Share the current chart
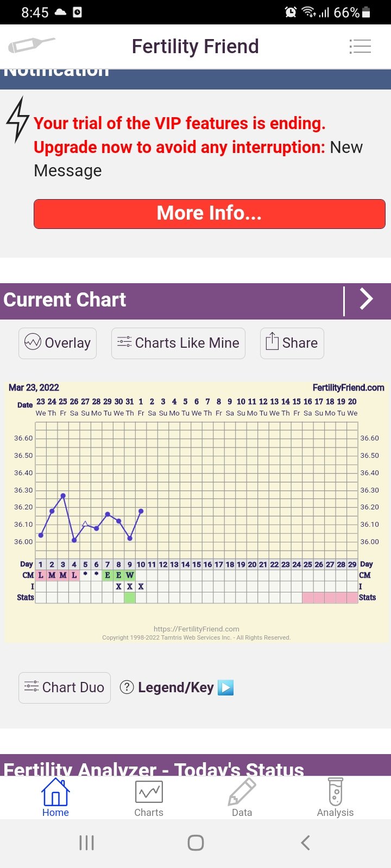The height and width of the screenshot is (868, 391). (x=292, y=343)
